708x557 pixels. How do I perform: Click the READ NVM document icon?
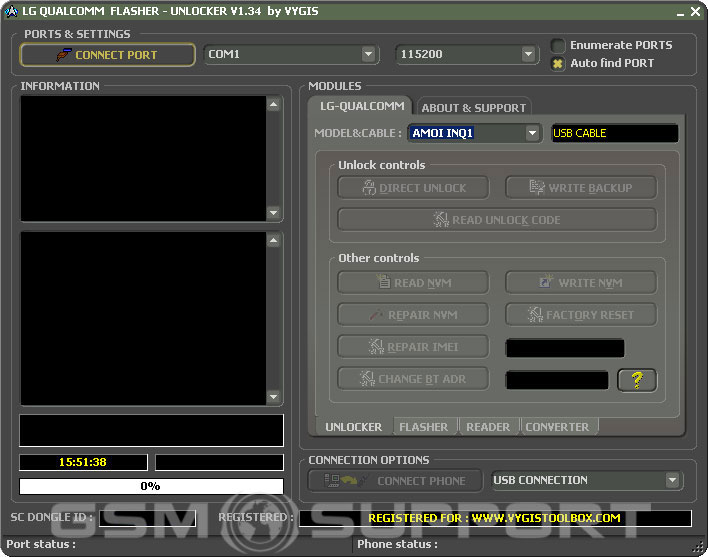tap(383, 281)
